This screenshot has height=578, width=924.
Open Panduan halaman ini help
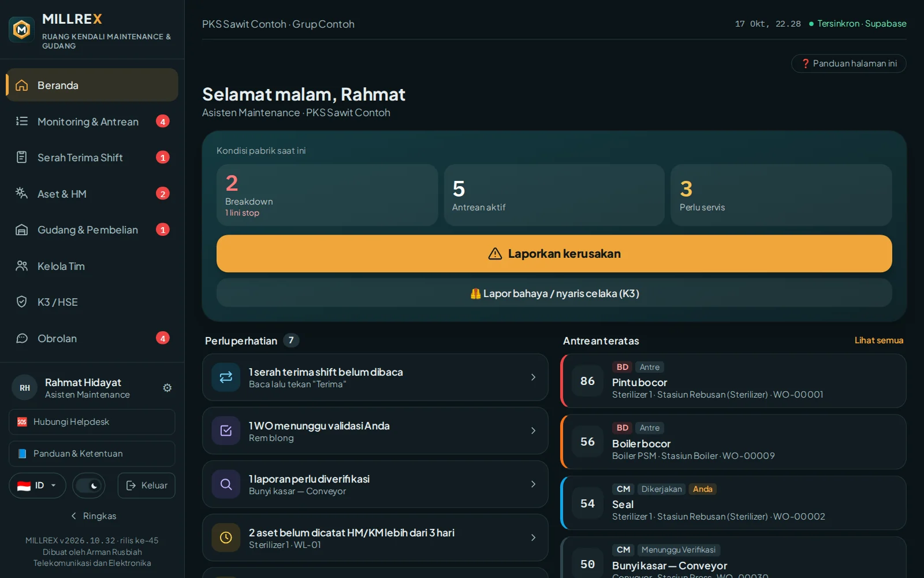pyautogui.click(x=849, y=64)
